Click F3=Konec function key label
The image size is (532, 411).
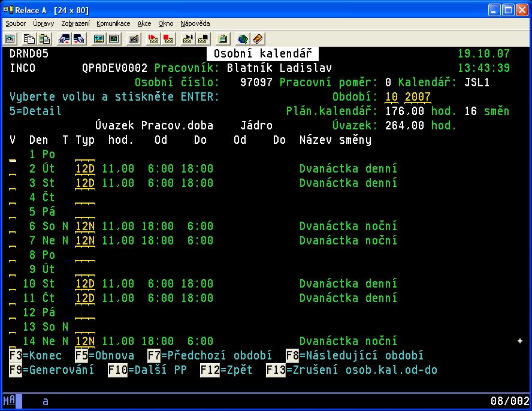35,356
